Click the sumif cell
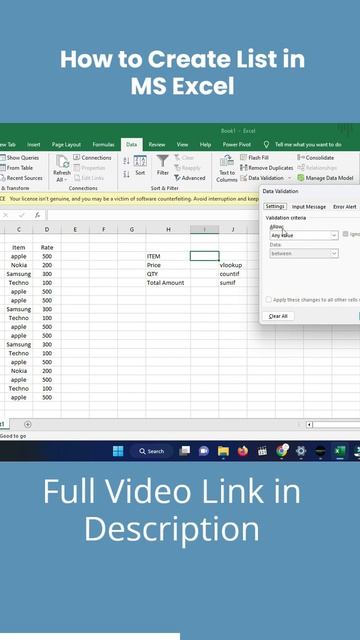This screenshot has width=360, height=640. [233, 283]
